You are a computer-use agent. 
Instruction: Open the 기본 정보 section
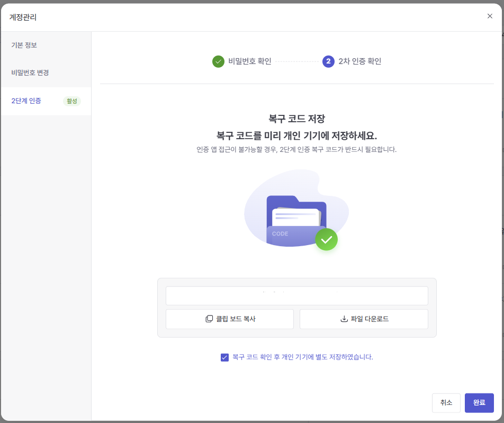click(x=24, y=45)
